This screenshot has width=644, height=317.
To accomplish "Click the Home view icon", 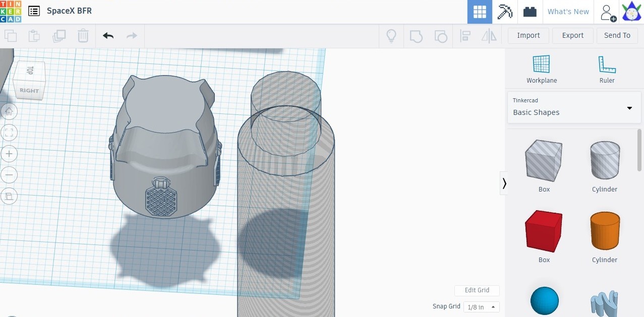I will [x=9, y=111].
